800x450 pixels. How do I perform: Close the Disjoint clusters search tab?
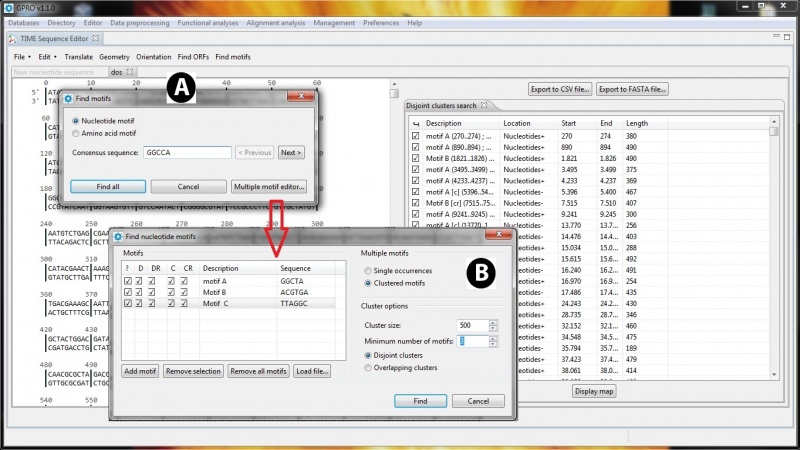point(482,105)
